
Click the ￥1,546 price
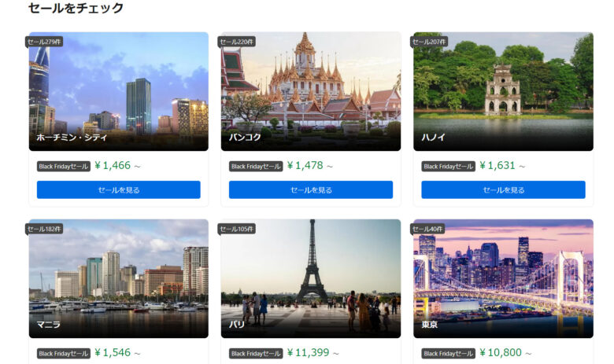[x=113, y=353]
